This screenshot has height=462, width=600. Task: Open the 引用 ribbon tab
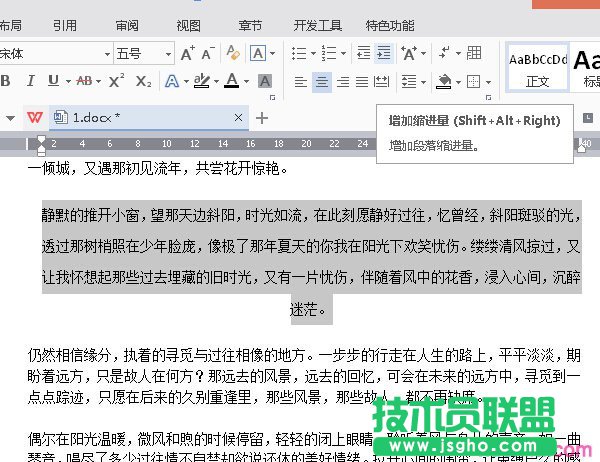65,26
